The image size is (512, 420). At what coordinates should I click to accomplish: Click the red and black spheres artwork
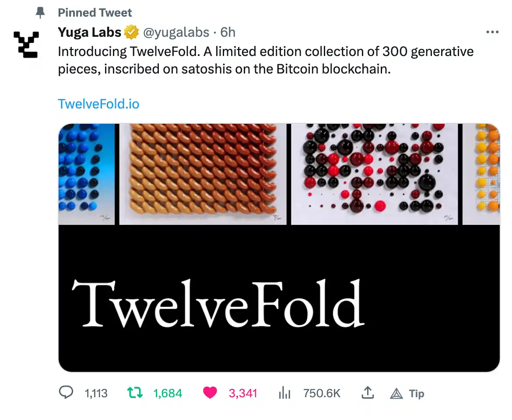[x=374, y=174]
